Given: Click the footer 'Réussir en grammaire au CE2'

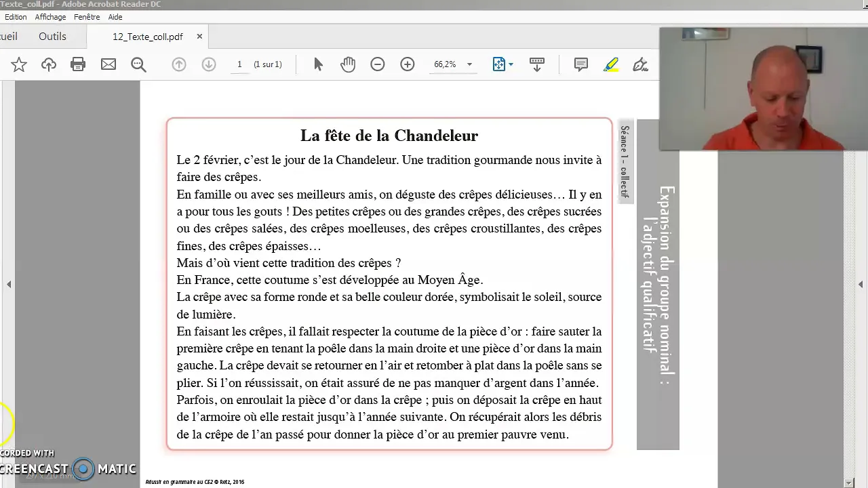Looking at the screenshot, I should pyautogui.click(x=195, y=482).
